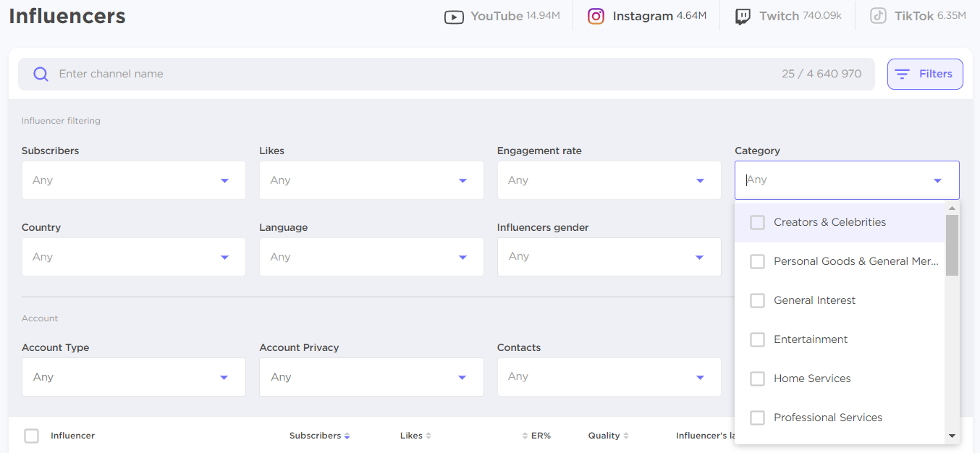Check the Professional Services checkbox
Screen dimensions: 980x453
(x=757, y=418)
